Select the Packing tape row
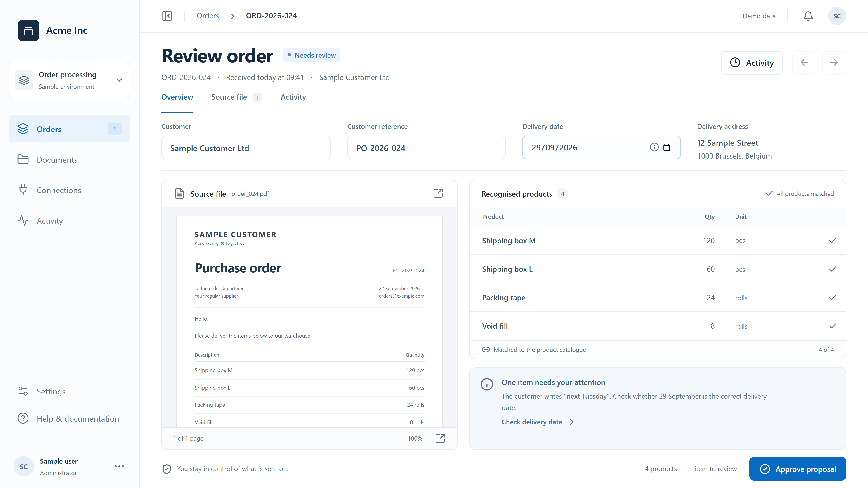The height and width of the screenshot is (488, 868). (x=657, y=297)
